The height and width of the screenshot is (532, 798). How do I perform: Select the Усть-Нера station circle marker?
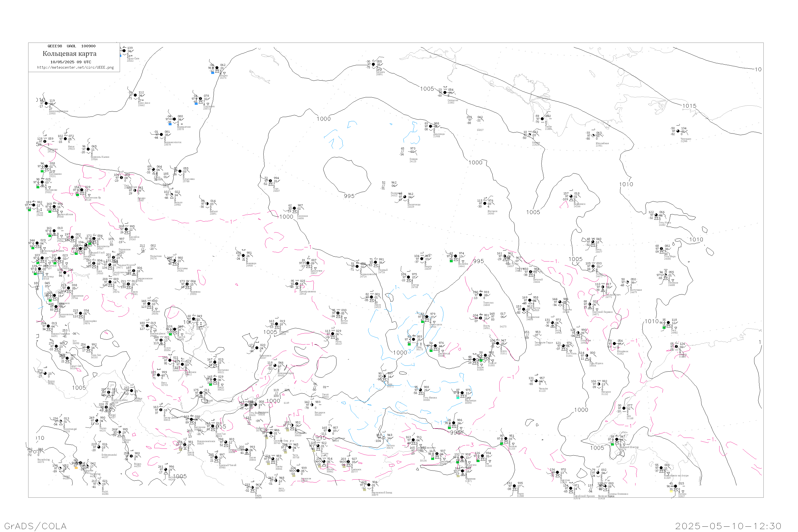(x=661, y=249)
